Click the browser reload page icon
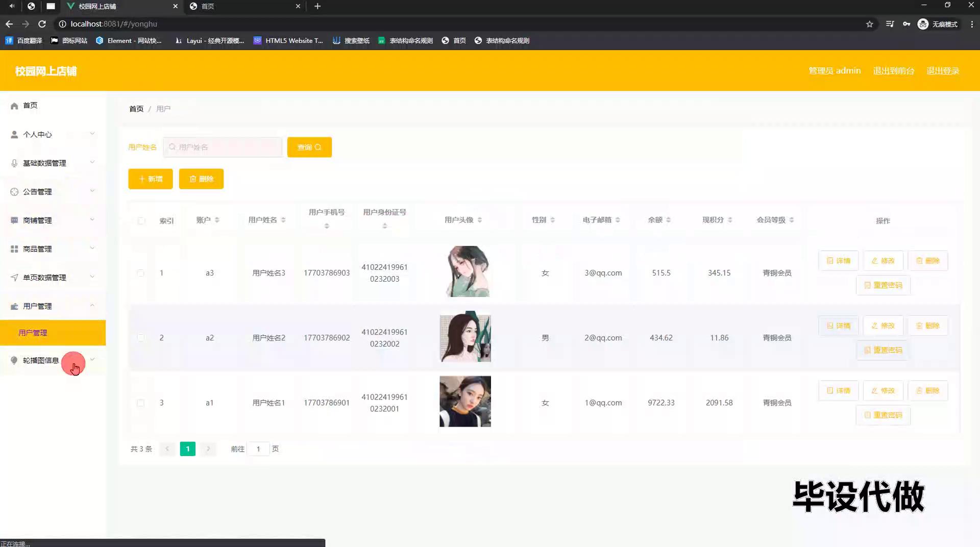This screenshot has width=980, height=547. [42, 24]
